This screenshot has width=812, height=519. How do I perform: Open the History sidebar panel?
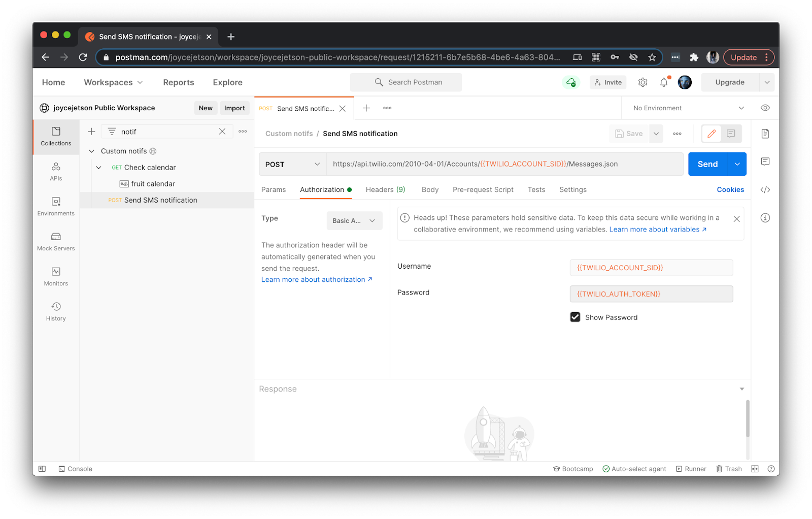coord(56,312)
